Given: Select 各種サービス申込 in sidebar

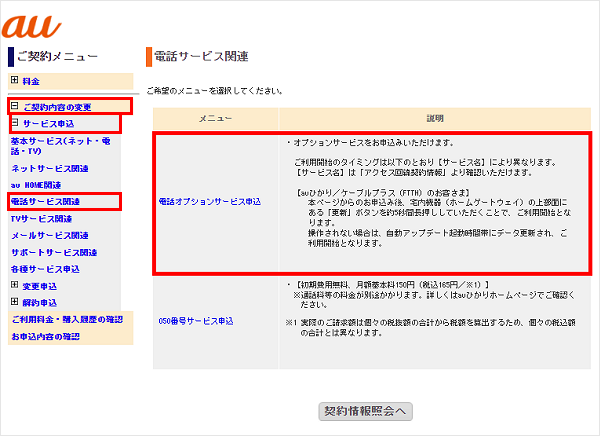Looking at the screenshot, I should 45,268.
